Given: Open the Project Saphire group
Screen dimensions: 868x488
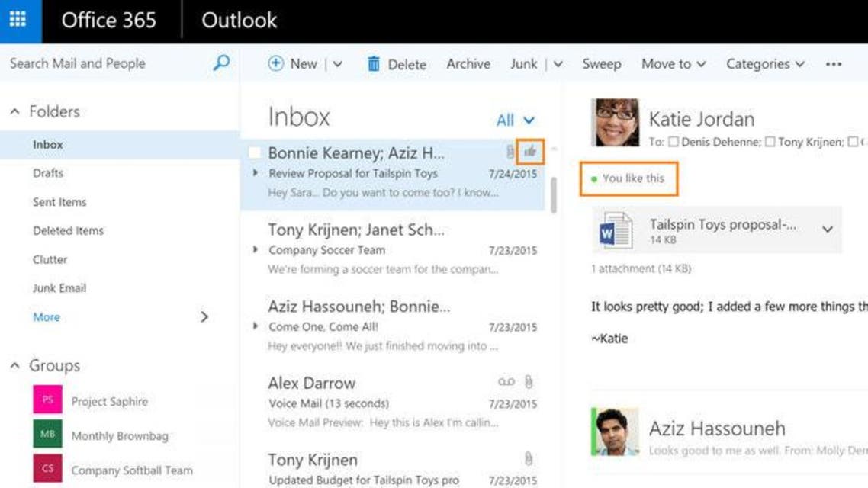Looking at the screenshot, I should [109, 402].
